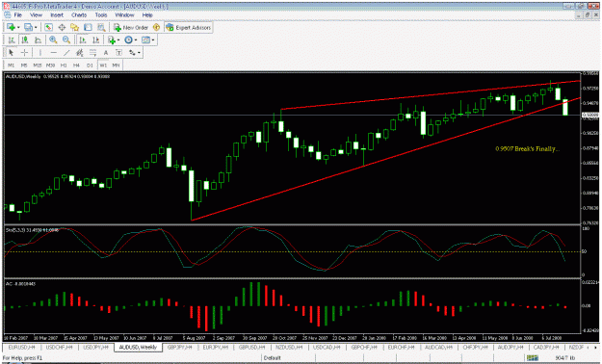
Task: Click the New Order button
Action: 131,27
